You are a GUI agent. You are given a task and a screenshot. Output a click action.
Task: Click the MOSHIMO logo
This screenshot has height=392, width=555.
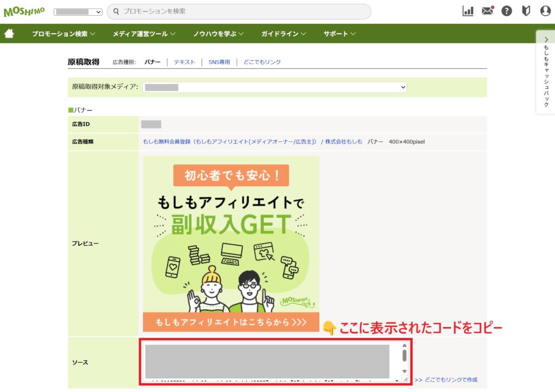(24, 12)
